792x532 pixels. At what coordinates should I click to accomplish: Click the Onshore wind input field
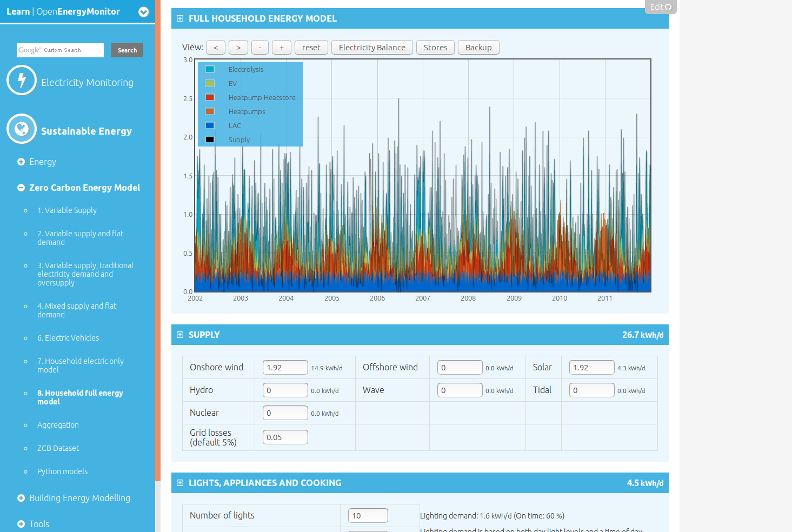click(x=285, y=368)
